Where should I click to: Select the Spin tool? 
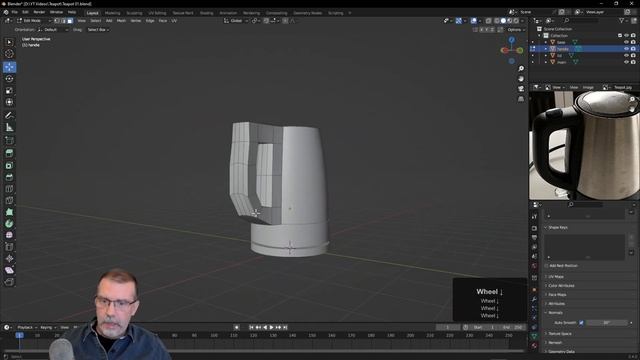[9, 224]
